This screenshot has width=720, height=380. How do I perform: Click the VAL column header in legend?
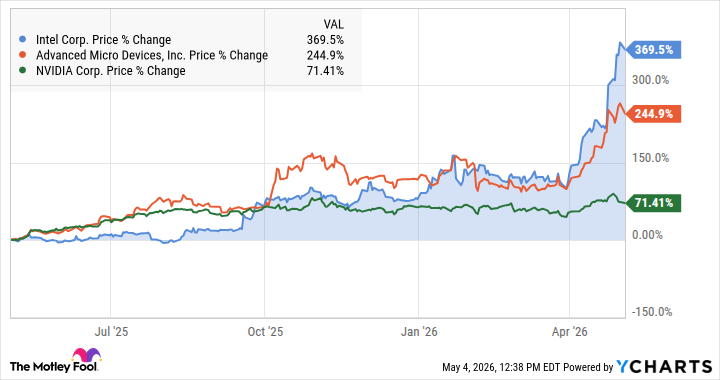[333, 24]
